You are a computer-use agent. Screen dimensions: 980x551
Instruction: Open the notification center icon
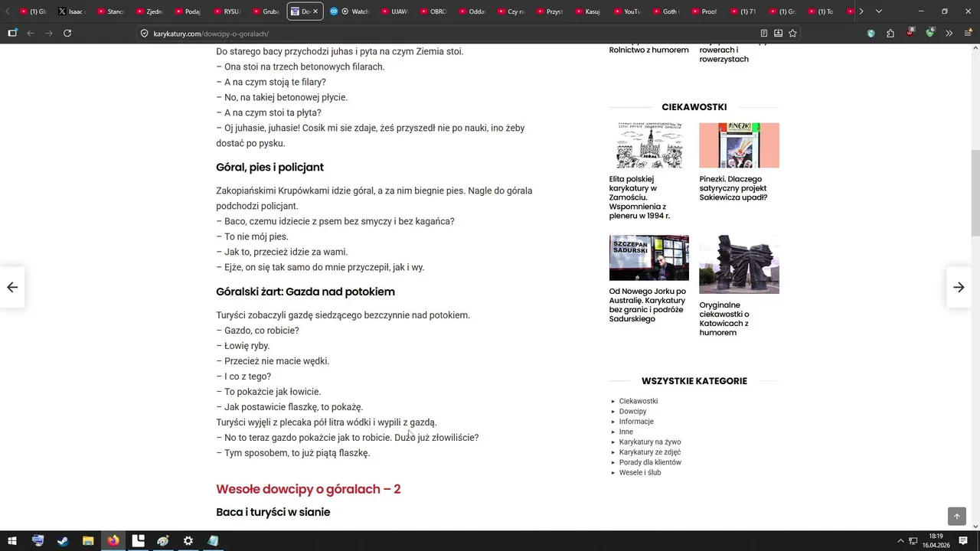(x=963, y=541)
